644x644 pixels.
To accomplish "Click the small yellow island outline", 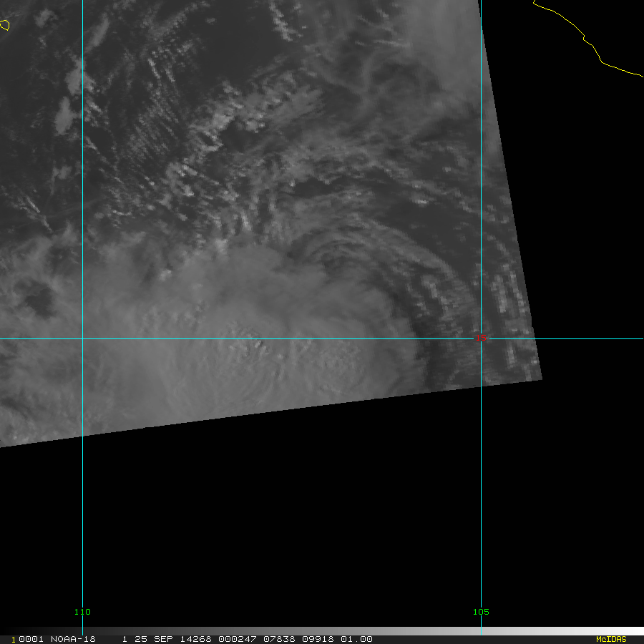I will click(4, 25).
